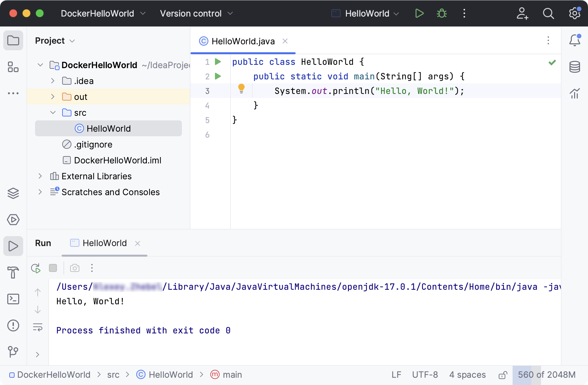This screenshot has width=588, height=385.
Task: Toggle read-only mode in the status bar
Action: [503, 375]
